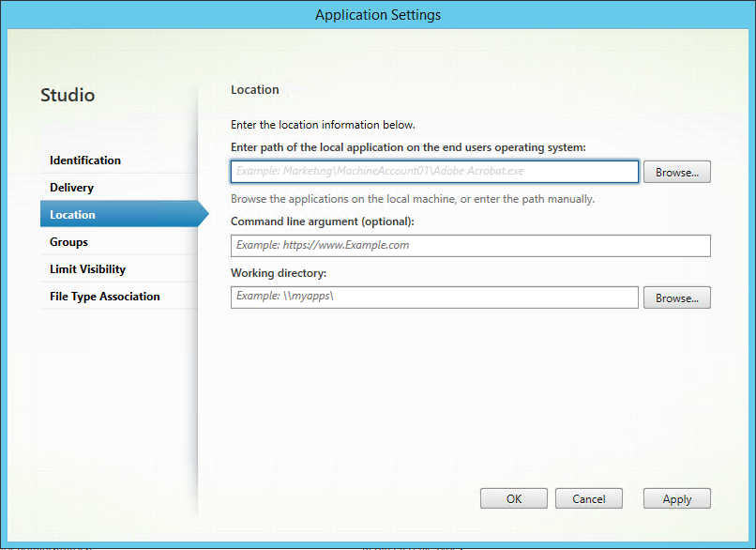Click the command line argument field
756x550 pixels.
[470, 246]
